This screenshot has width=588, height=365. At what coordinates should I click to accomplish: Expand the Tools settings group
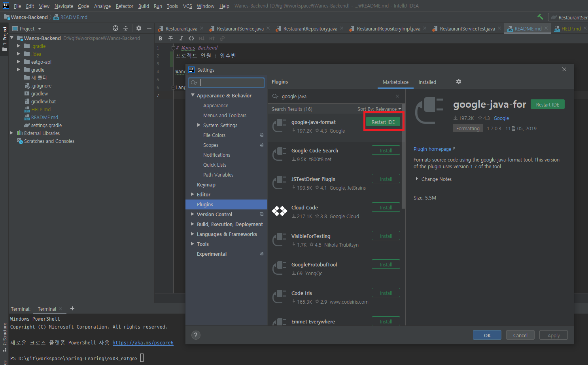(x=193, y=244)
